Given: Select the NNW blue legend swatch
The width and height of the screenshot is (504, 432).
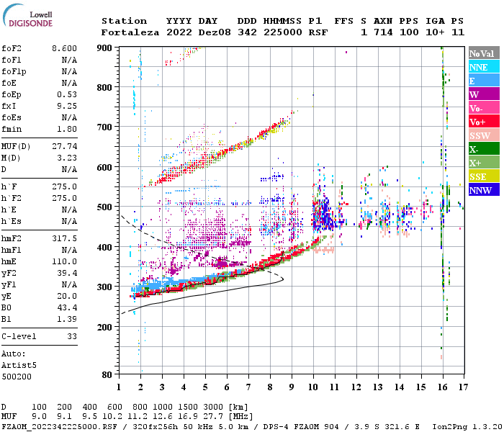Looking at the screenshot, I should [484, 190].
